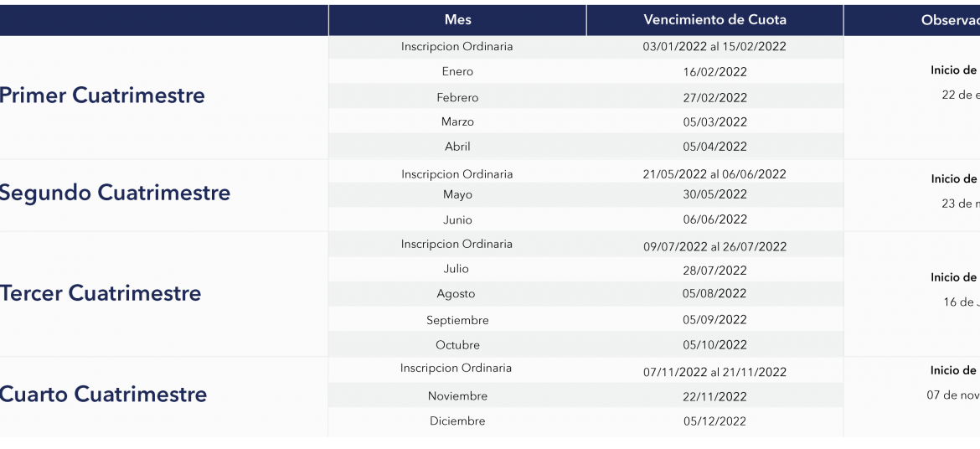This screenshot has height=449, width=980.
Task: Click the 05/03/2022 date for Marzo
Action: (x=715, y=122)
